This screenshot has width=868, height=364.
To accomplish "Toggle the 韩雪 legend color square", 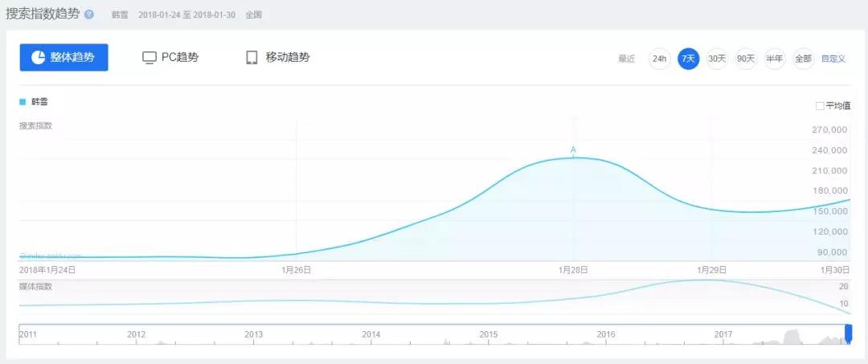I will 23,102.
